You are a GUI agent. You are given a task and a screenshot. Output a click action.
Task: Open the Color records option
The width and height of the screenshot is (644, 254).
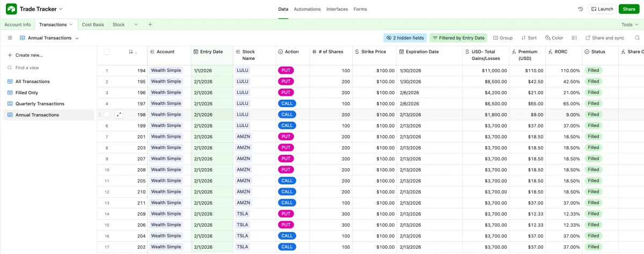(554, 38)
